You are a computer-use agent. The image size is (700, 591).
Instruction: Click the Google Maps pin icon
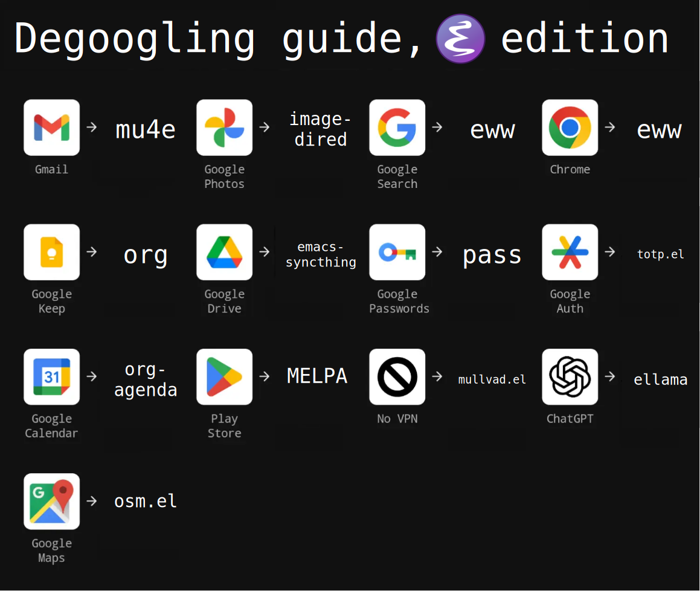(x=51, y=501)
